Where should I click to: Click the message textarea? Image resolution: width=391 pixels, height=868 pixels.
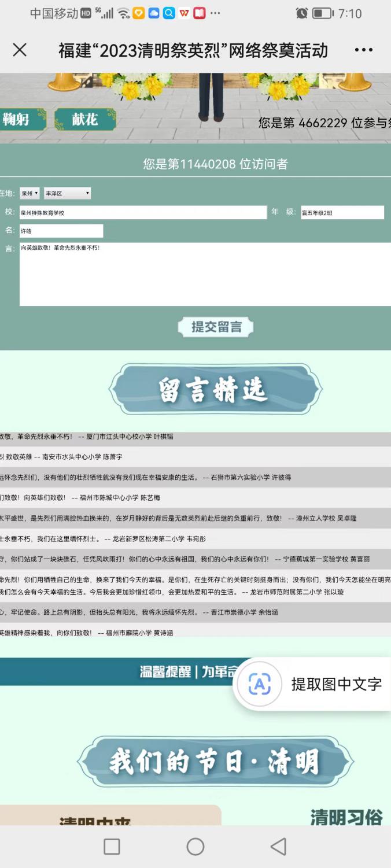205,274
